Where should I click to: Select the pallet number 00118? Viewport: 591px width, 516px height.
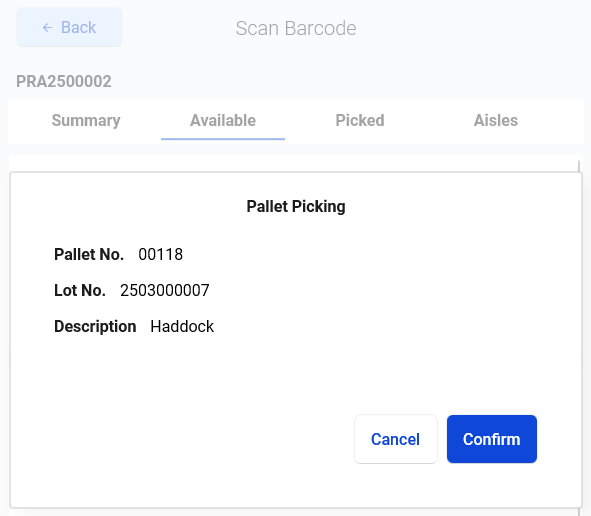click(x=161, y=254)
